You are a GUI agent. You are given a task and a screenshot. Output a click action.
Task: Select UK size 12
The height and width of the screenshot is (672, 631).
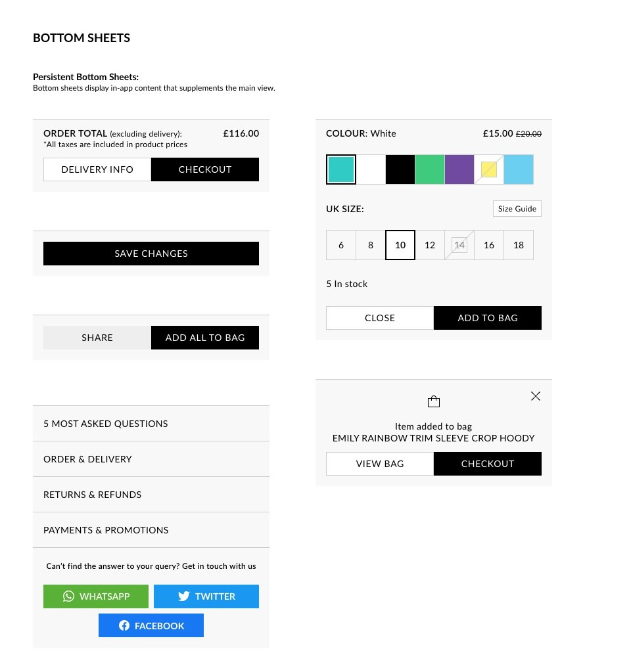(x=430, y=245)
